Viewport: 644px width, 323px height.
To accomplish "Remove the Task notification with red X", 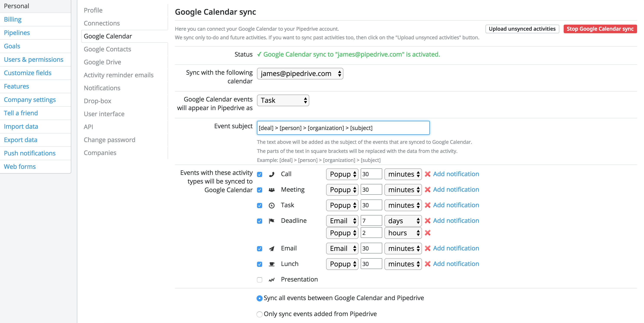I will tap(428, 205).
